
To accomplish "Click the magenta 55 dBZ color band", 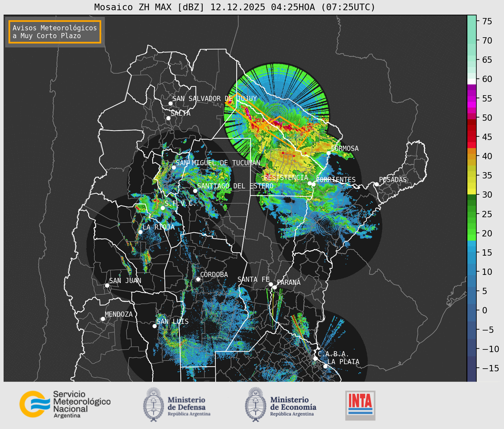I will [x=472, y=99].
